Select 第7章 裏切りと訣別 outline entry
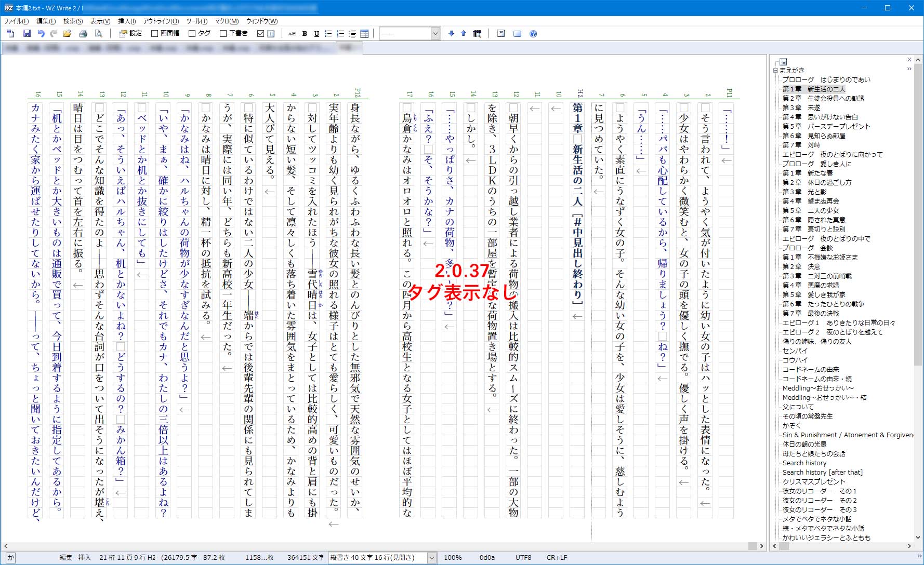The width and height of the screenshot is (924, 565). (x=814, y=229)
